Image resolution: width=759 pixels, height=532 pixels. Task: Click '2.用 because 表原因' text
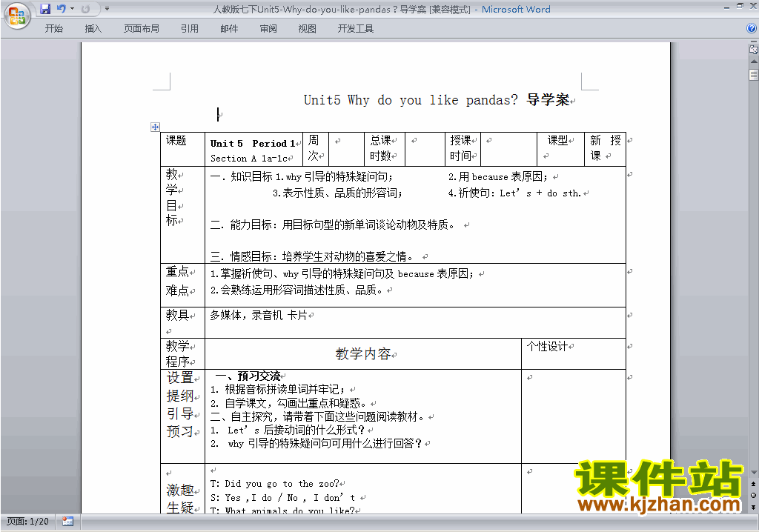(497, 176)
